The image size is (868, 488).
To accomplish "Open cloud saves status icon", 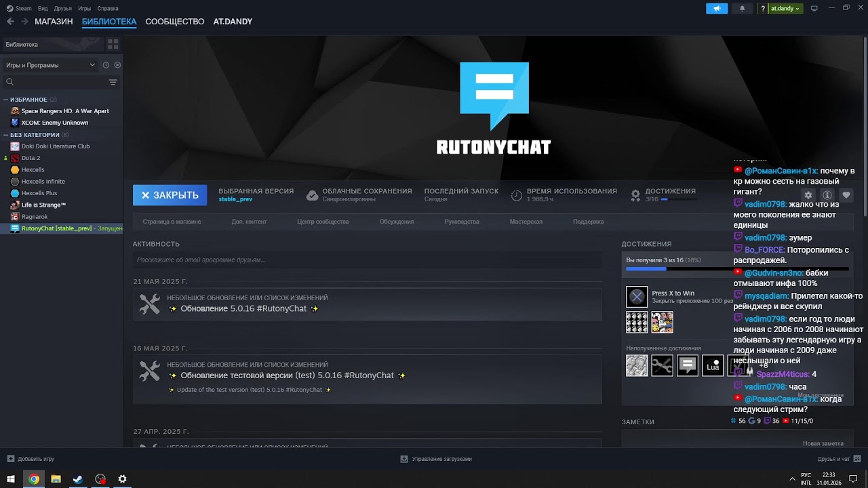I will 312,195.
